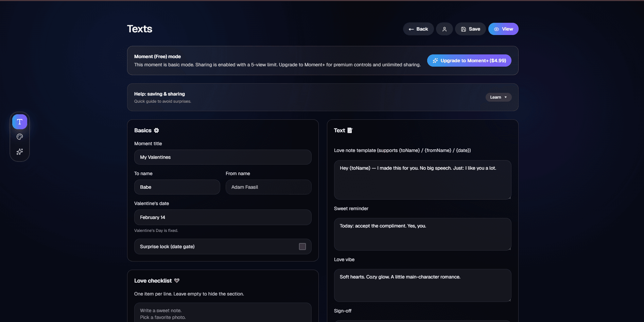This screenshot has width=644, height=322.
Task: Click Upgrade to Moment+ ($4.99)
Action: (469, 61)
